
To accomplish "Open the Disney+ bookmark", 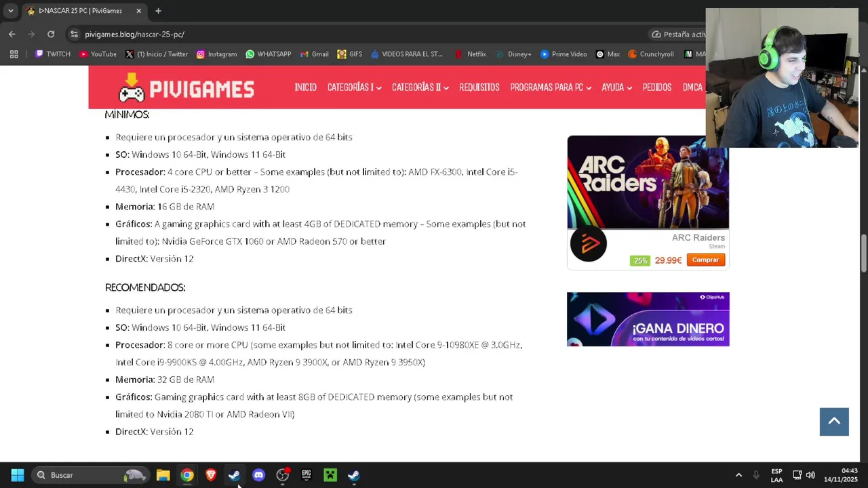I will point(513,54).
